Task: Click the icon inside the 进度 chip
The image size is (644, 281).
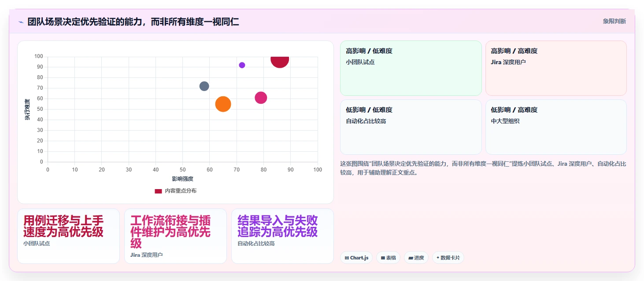Action: pos(411,258)
